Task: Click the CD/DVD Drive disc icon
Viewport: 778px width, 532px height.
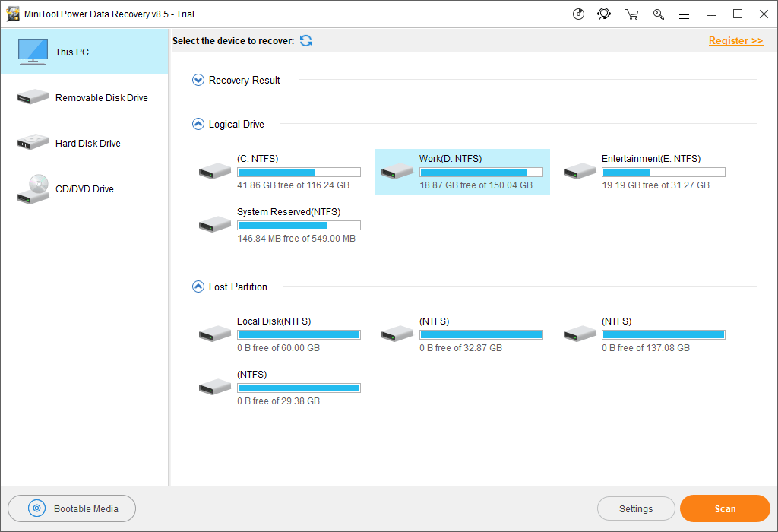Action: 33,189
